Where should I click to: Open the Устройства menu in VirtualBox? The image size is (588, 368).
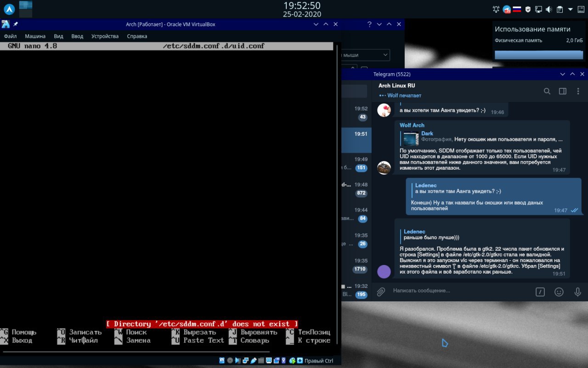(x=105, y=36)
